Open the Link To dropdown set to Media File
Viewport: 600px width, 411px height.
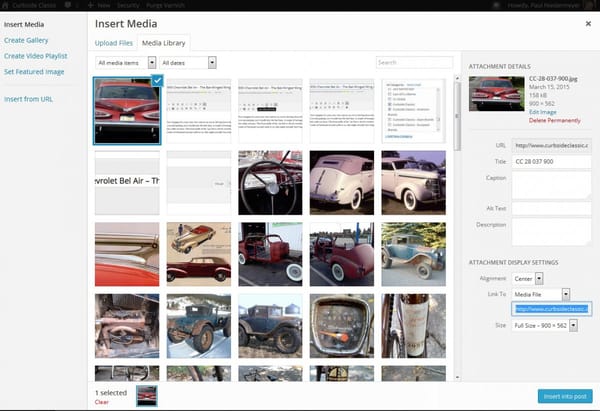pos(541,294)
